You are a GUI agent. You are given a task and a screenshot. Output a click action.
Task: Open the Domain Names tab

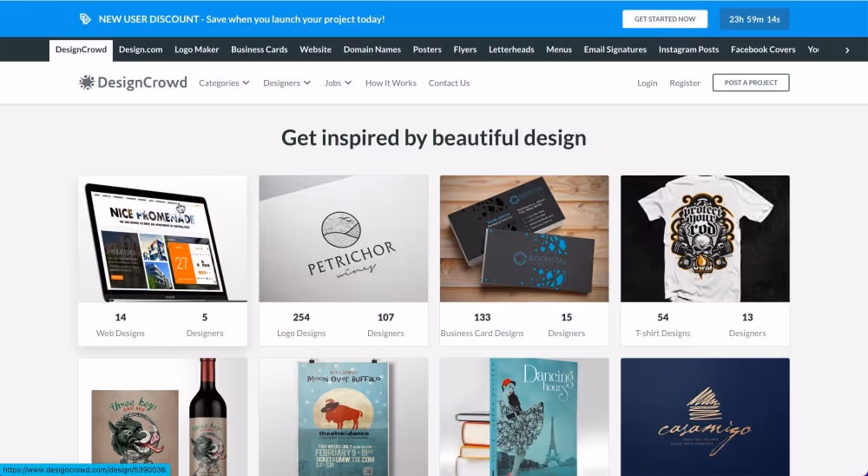click(372, 50)
